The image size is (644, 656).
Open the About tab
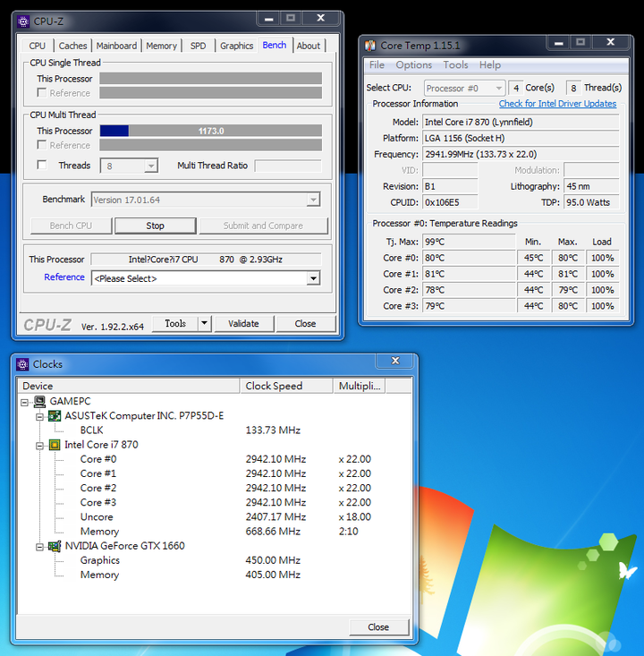pos(309,46)
